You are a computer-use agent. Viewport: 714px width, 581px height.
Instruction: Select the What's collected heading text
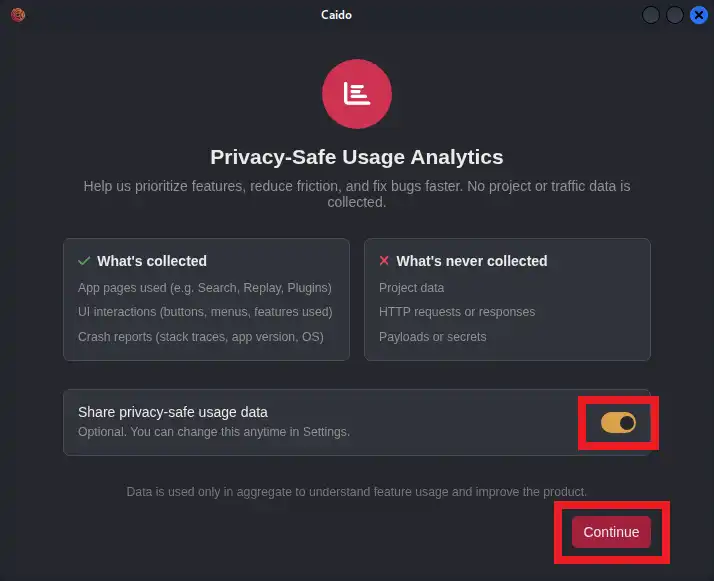(x=152, y=261)
